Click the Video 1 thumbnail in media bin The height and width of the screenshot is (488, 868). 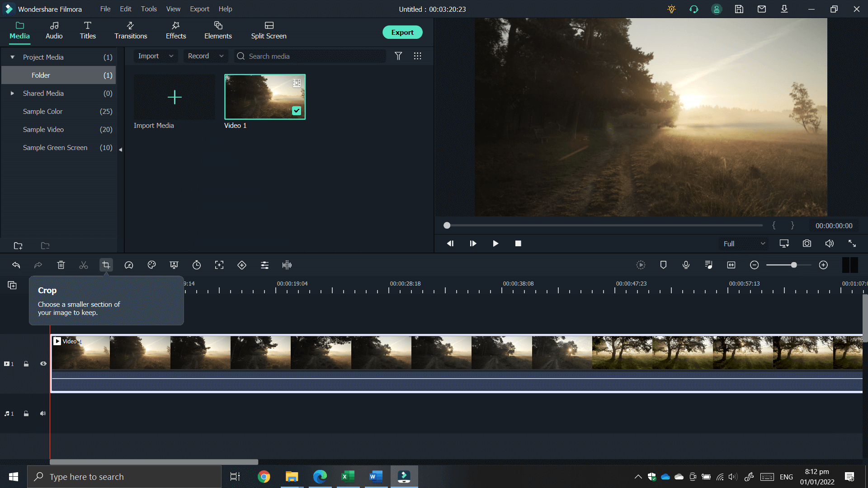point(264,97)
